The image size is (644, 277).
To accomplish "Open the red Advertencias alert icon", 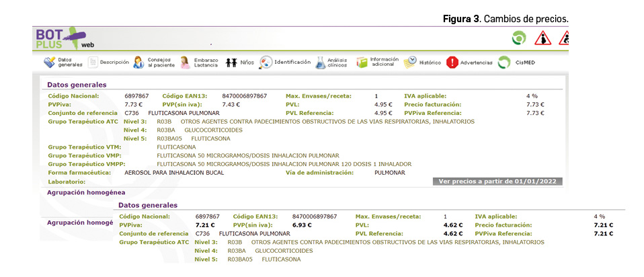I will 452,63.
